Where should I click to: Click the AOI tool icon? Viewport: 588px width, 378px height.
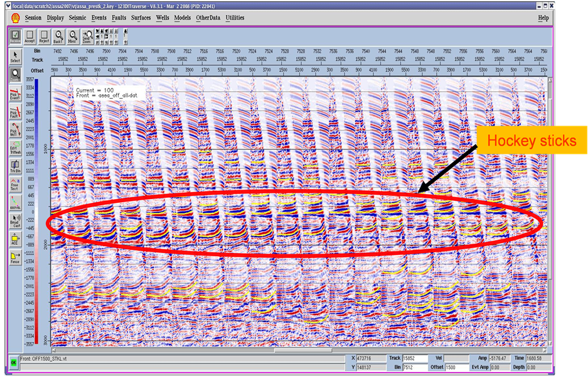click(14, 239)
